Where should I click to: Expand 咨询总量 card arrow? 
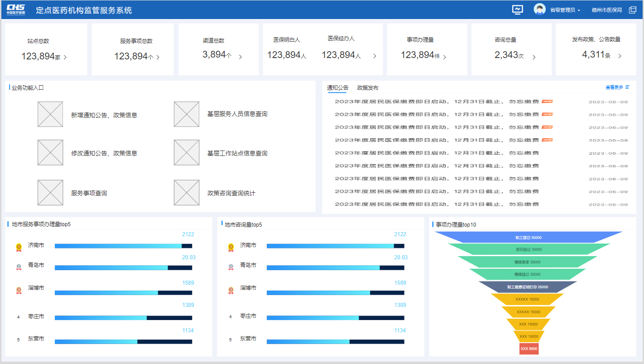pos(534,57)
